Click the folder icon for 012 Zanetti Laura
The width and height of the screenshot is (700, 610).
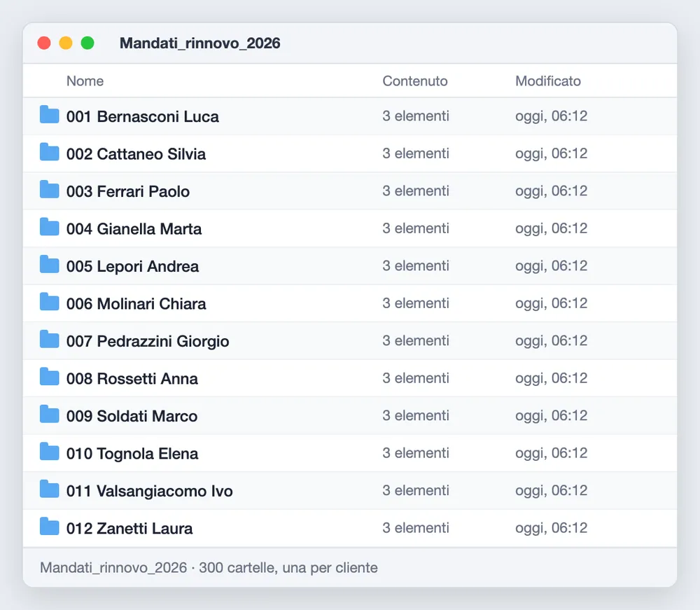coord(49,527)
